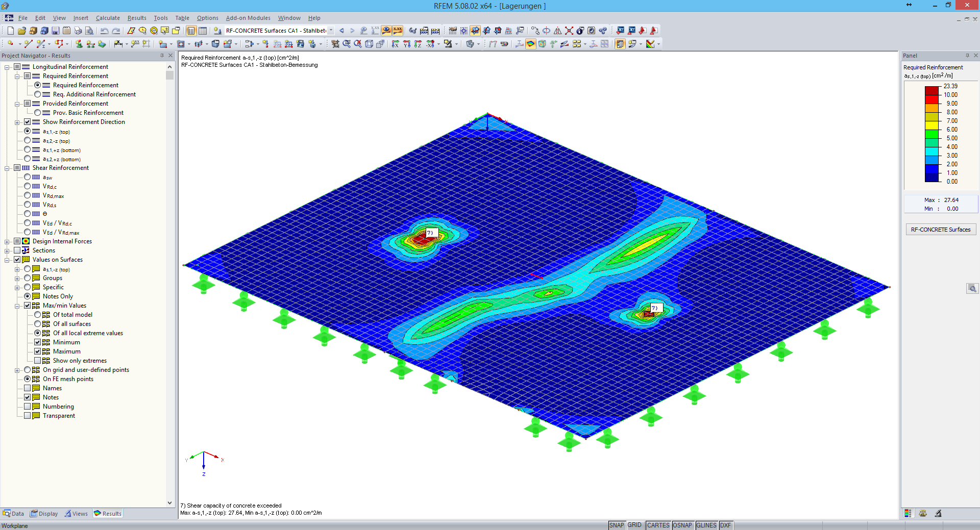This screenshot has height=530, width=980.
Task: Click the yellow 7.00 legend color swatch
Action: pos(932,125)
